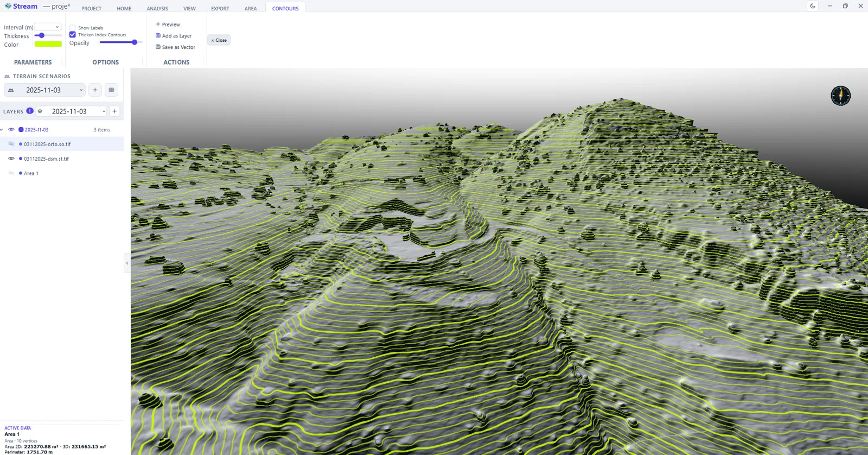Show Labels checkbox enable
The height and width of the screenshot is (455, 868).
[x=73, y=28]
